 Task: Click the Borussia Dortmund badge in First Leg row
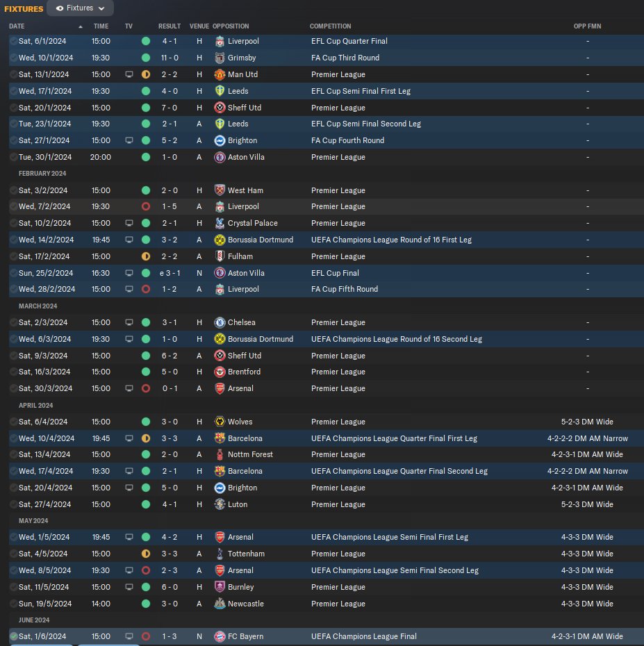click(x=220, y=240)
